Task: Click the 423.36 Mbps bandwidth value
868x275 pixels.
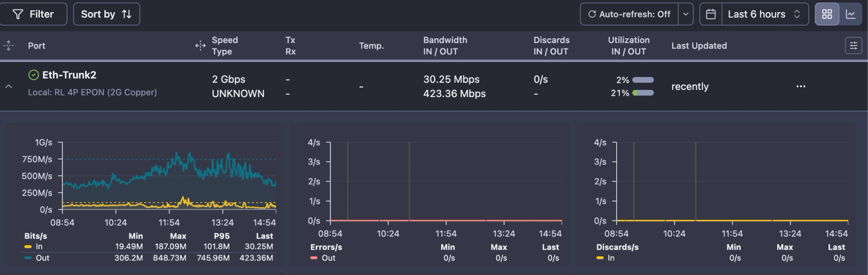Action: coord(454,93)
